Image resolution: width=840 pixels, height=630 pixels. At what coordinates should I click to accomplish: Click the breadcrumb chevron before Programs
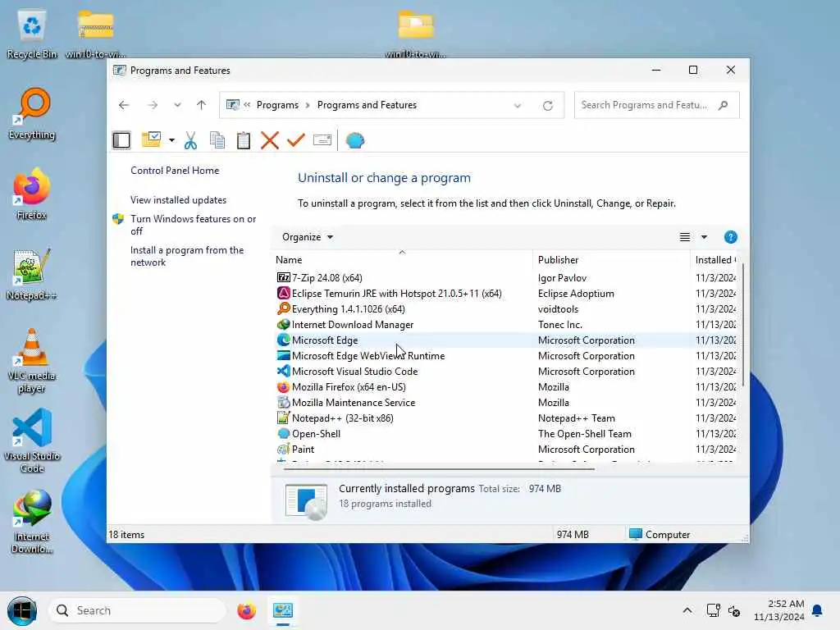(247, 105)
